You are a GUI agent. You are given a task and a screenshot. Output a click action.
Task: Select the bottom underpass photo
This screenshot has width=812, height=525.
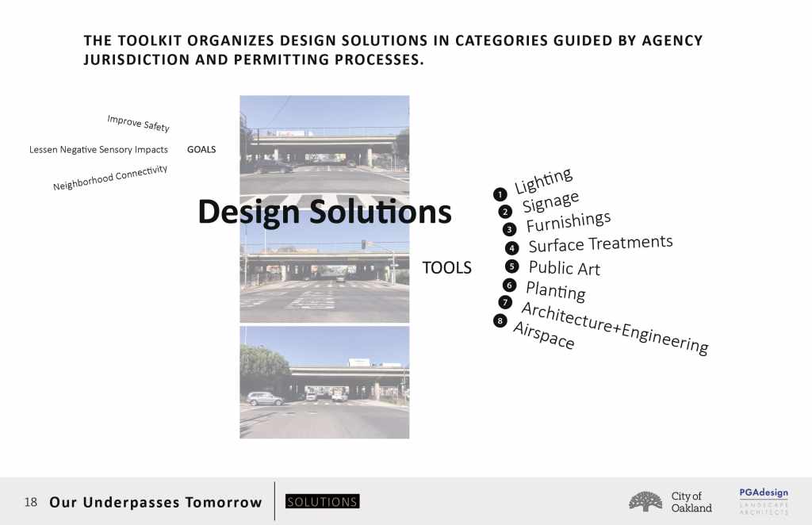tap(324, 381)
